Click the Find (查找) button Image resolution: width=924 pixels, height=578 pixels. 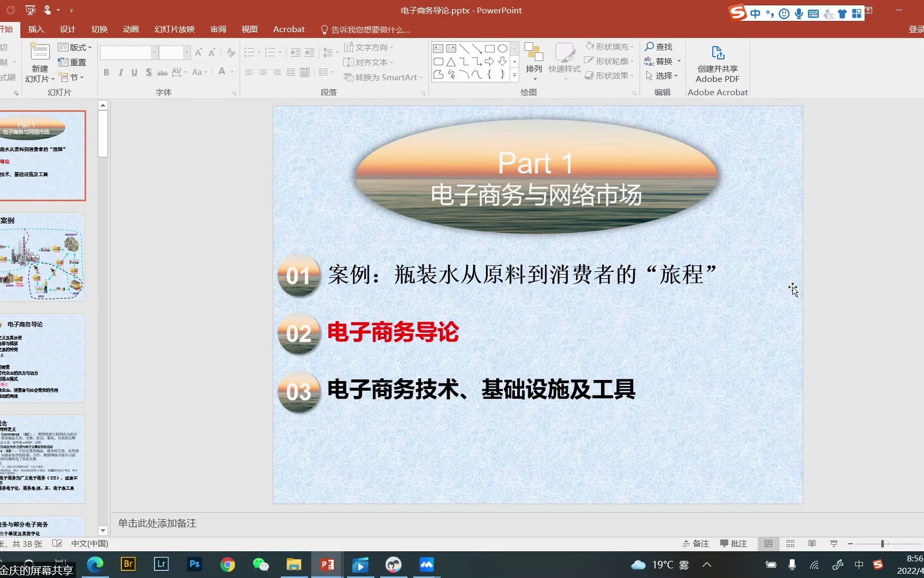tap(659, 47)
